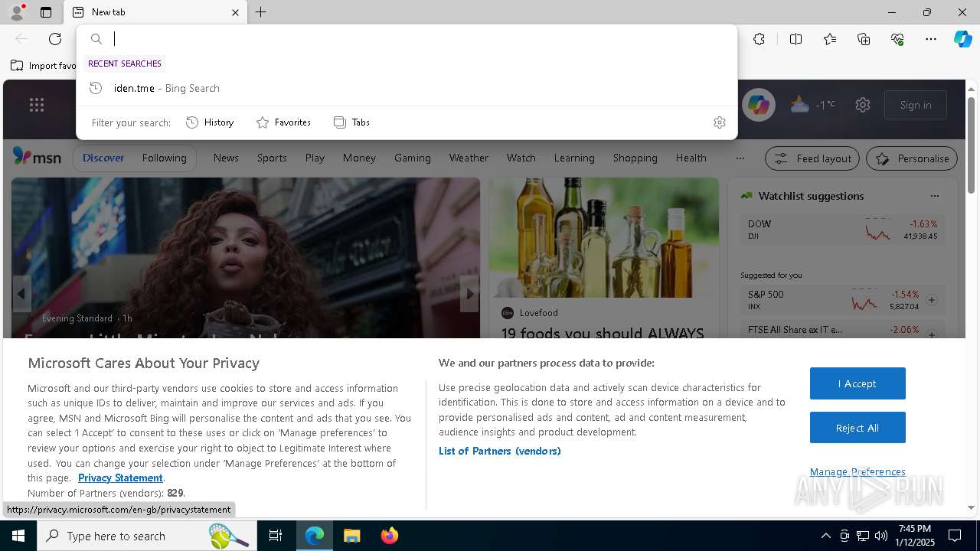
Task: Expand more MSN categories ellipsis
Action: coord(740,158)
